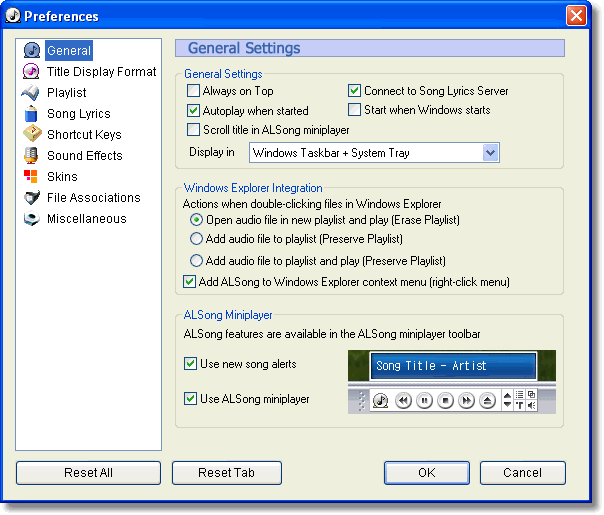Click the next track button in miniplayer preview

click(x=466, y=401)
